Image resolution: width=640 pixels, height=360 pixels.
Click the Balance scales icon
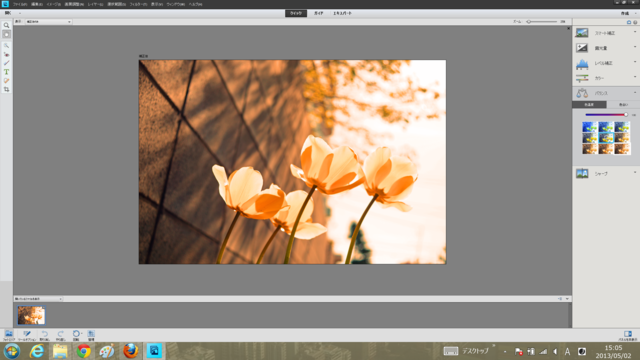(x=582, y=93)
